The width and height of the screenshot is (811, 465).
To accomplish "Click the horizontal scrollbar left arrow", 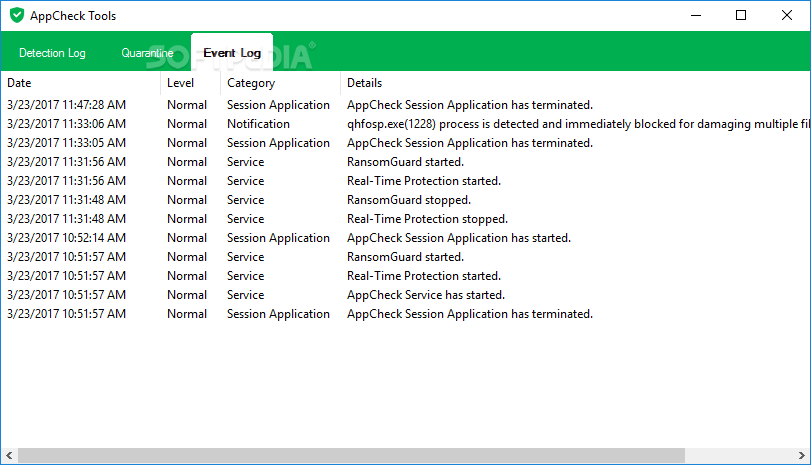I will pyautogui.click(x=9, y=456).
